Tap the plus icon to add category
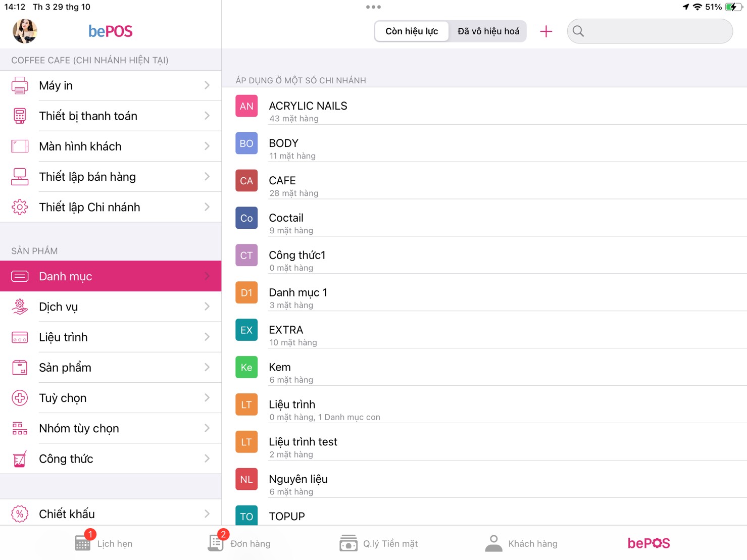The height and width of the screenshot is (560, 747). pyautogui.click(x=546, y=31)
